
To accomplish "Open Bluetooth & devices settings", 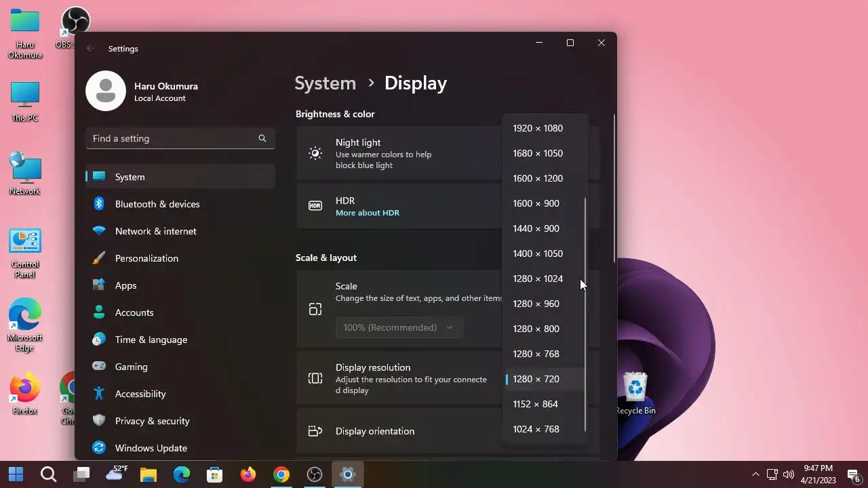I will (x=180, y=204).
